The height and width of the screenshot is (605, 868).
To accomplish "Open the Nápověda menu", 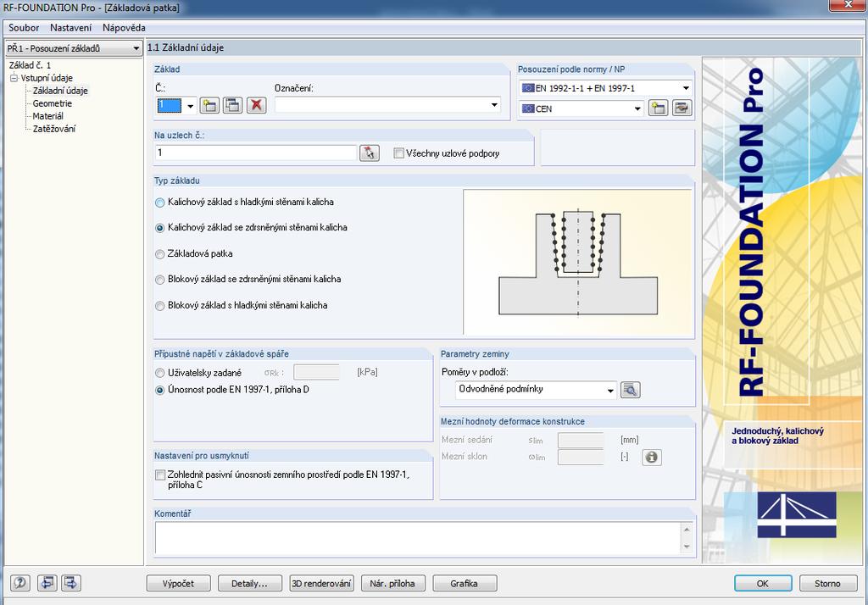I will 124,28.
